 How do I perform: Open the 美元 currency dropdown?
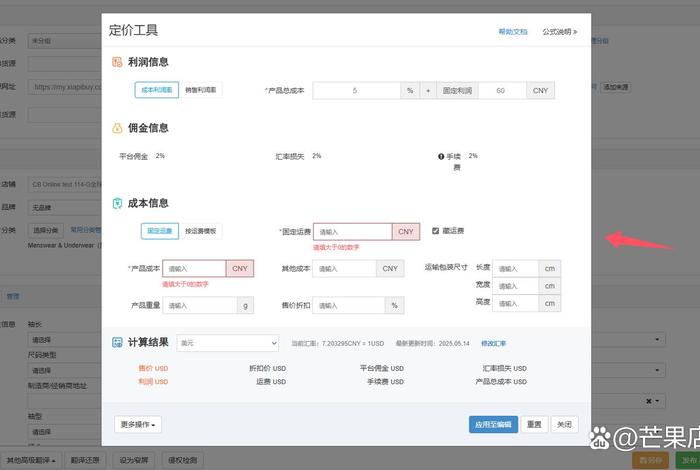(228, 343)
